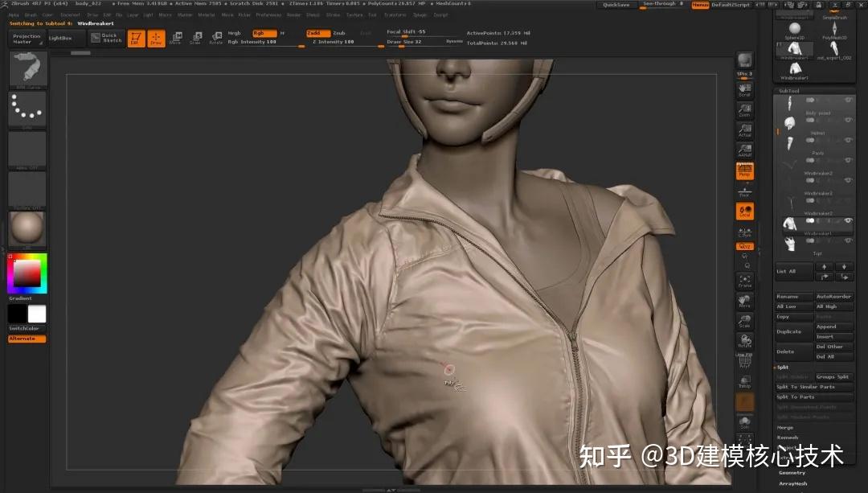Expand the ArrayMesh palette section
868x493 pixels.
pos(792,483)
